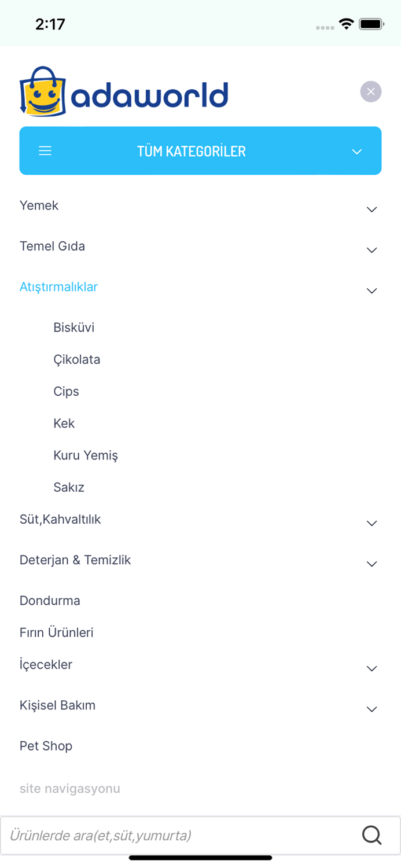Open the Dondurma category

pyautogui.click(x=50, y=601)
